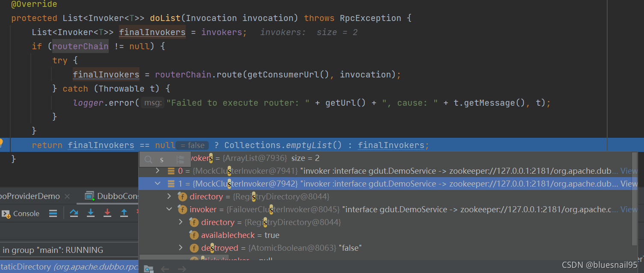The height and width of the screenshot is (273, 644).
Task: Click the field icon of invoker
Action: click(x=182, y=210)
